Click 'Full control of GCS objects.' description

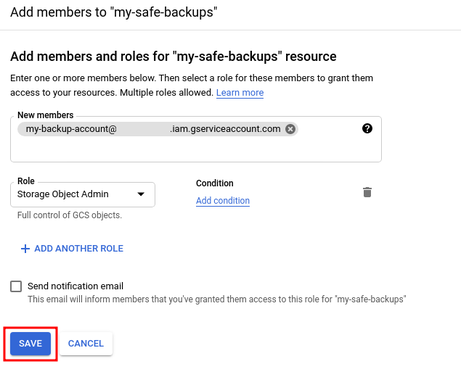(x=69, y=215)
